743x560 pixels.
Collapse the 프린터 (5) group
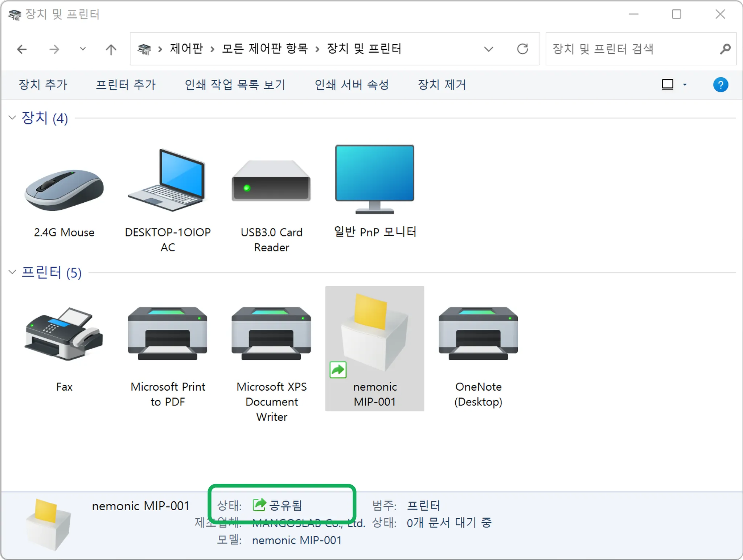12,272
